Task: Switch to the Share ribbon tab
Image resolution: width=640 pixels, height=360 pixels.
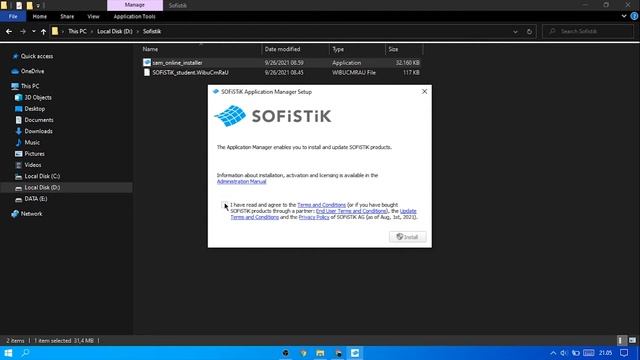Action: point(67,16)
